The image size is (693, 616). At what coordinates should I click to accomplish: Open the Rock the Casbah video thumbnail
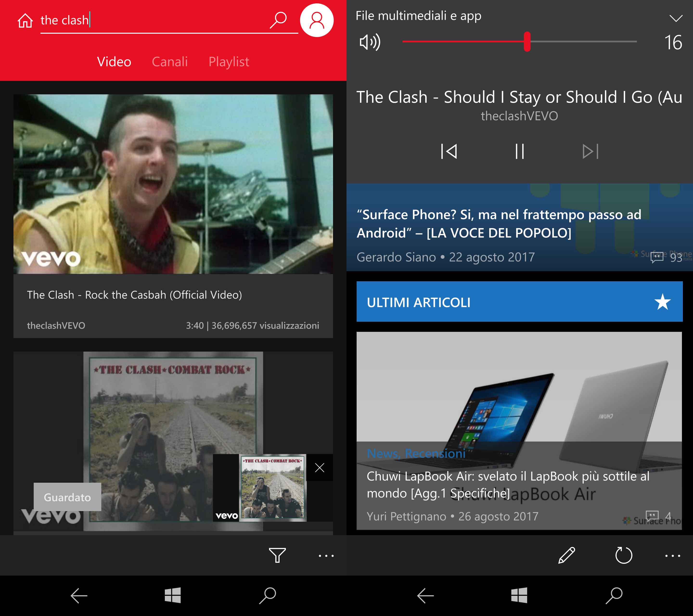point(173,184)
